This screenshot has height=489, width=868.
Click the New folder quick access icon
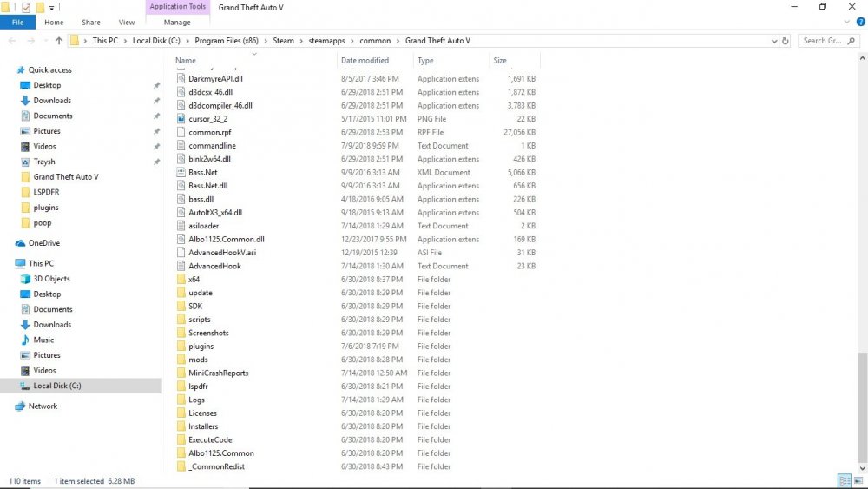tap(40, 7)
